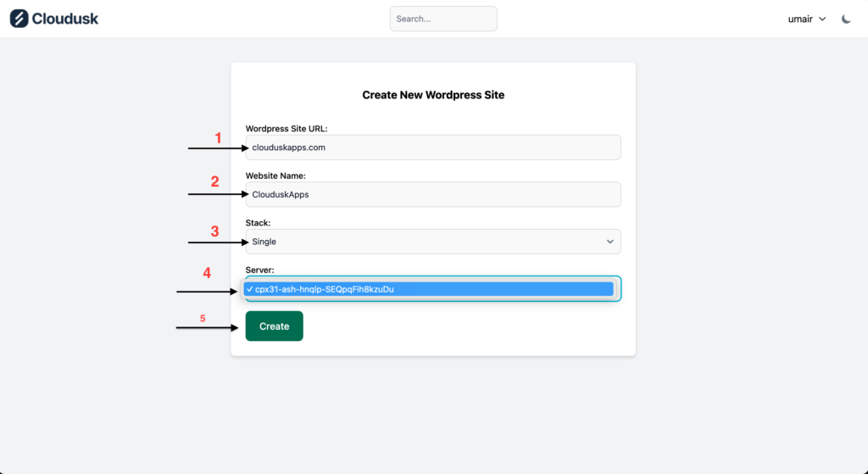
Task: Open the umair user account menu
Action: click(x=801, y=19)
